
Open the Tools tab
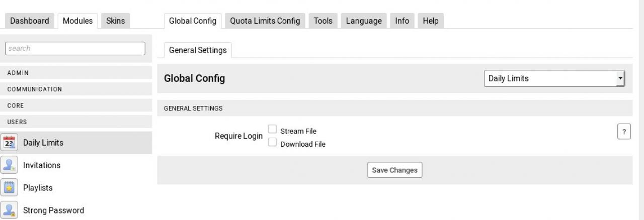(x=323, y=21)
